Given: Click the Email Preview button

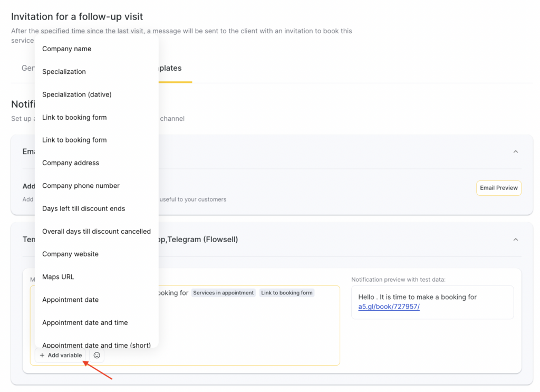Looking at the screenshot, I should tap(498, 188).
